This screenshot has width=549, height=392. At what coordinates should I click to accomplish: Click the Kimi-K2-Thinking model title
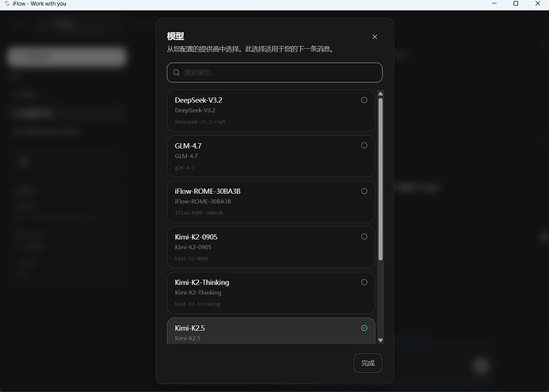click(201, 282)
